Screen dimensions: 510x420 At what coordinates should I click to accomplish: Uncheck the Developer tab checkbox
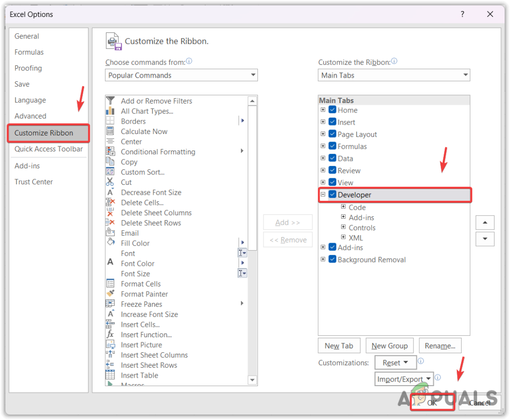(x=332, y=195)
